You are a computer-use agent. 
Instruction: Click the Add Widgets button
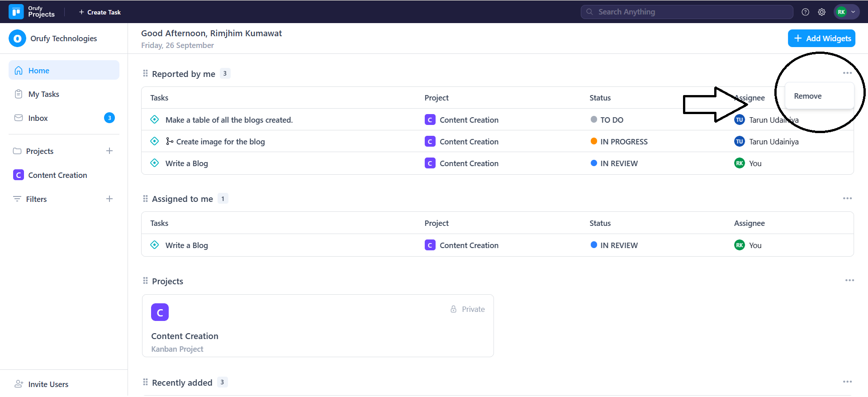821,38
